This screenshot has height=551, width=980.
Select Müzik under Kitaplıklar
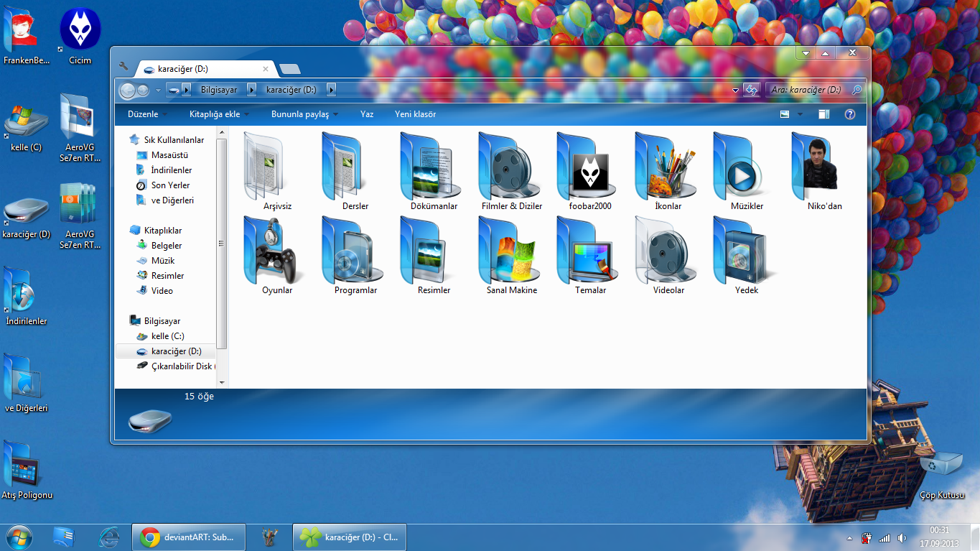(163, 261)
